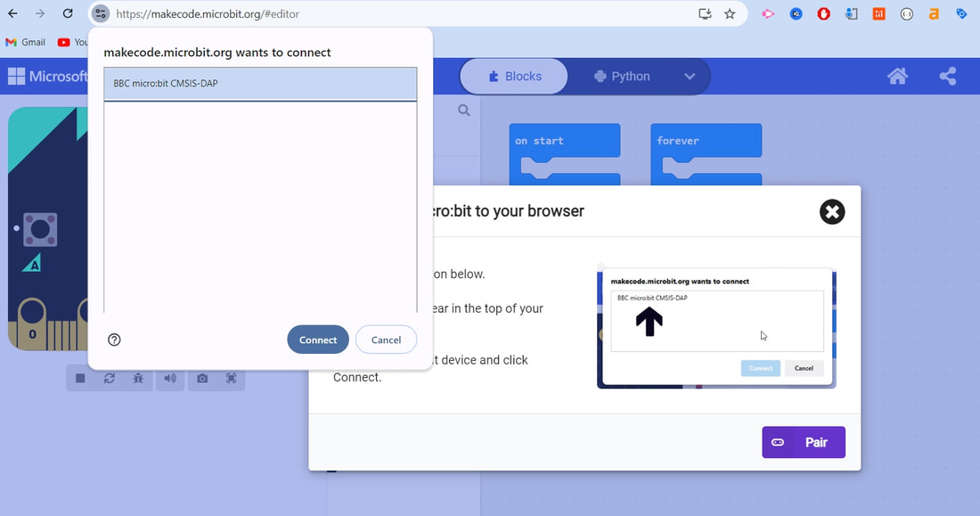Restart the simulator
This screenshot has width=980, height=516.
pyautogui.click(x=110, y=379)
